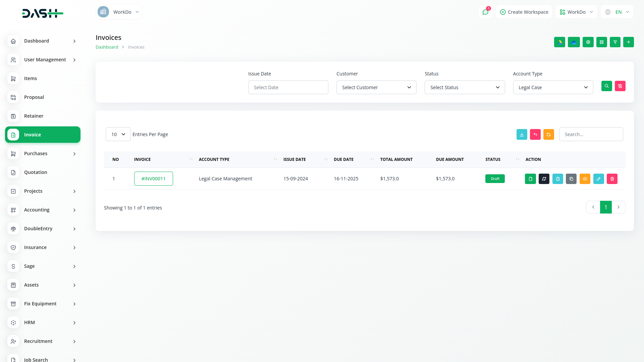The height and width of the screenshot is (362, 644).
Task: View invoice using the orange eye icon
Action: [x=585, y=179]
